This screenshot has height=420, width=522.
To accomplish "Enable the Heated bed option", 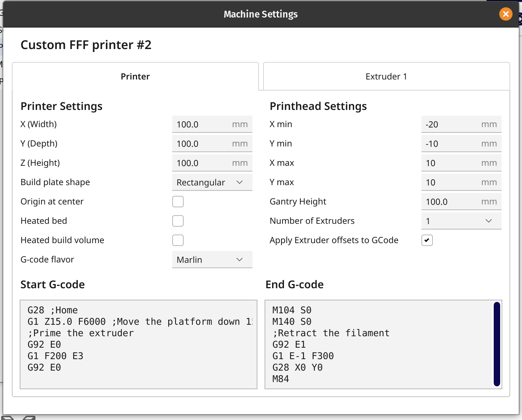I will pos(178,221).
